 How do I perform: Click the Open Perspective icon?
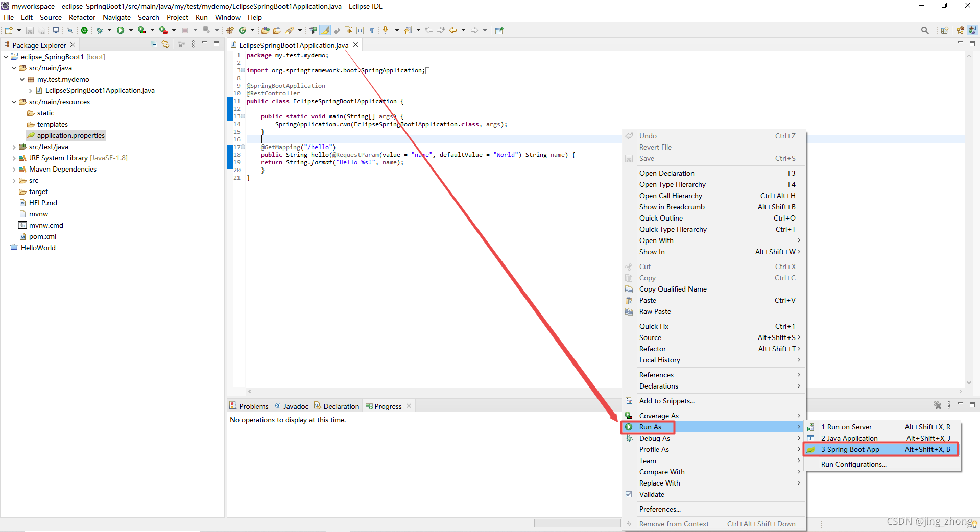(944, 30)
